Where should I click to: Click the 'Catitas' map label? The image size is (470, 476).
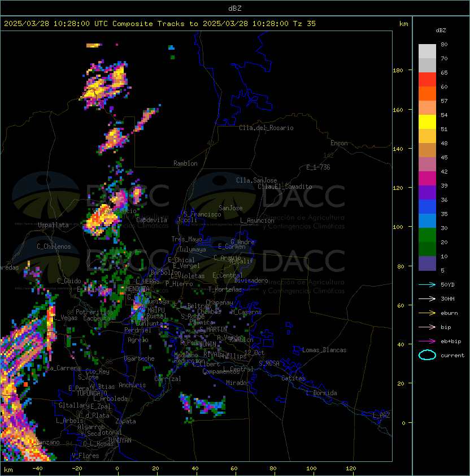coord(293,378)
